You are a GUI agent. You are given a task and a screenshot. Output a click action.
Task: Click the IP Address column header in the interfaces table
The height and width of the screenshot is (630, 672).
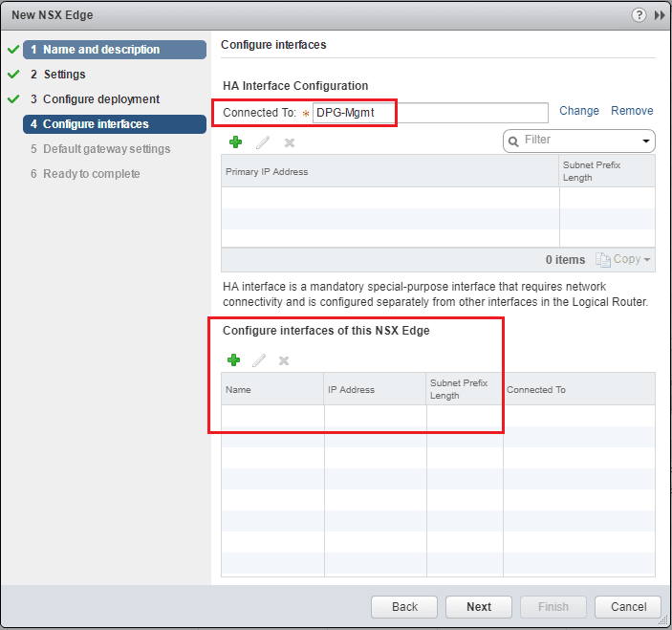[375, 389]
